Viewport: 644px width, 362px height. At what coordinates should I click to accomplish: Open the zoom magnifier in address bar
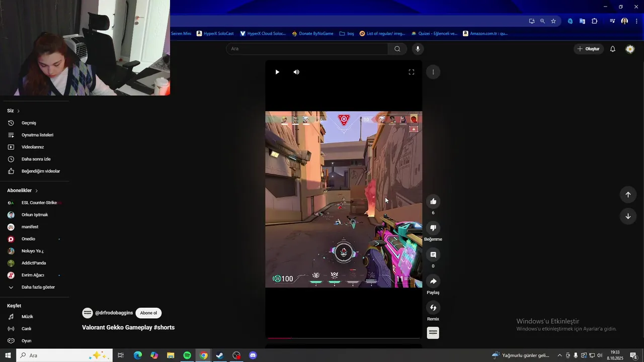542,21
